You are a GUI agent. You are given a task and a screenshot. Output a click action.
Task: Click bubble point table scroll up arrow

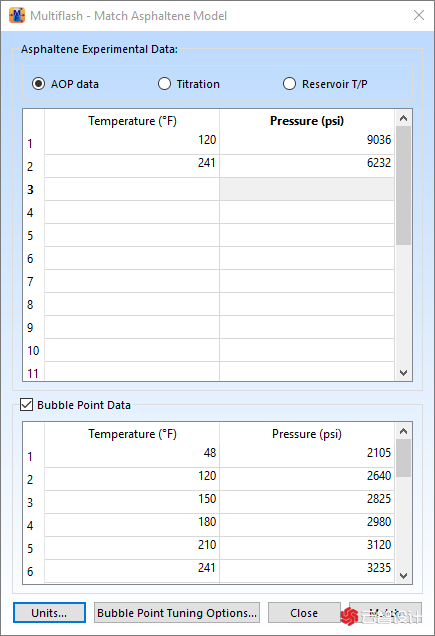click(403, 431)
